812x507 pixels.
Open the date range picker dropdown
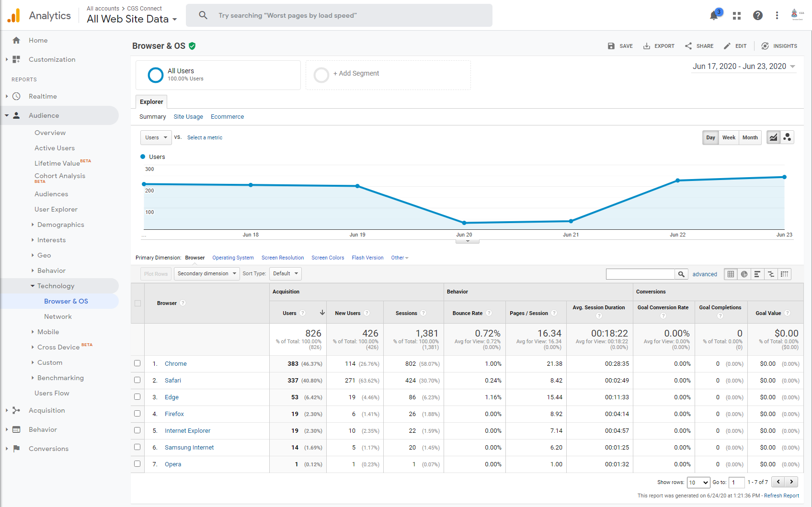(744, 67)
